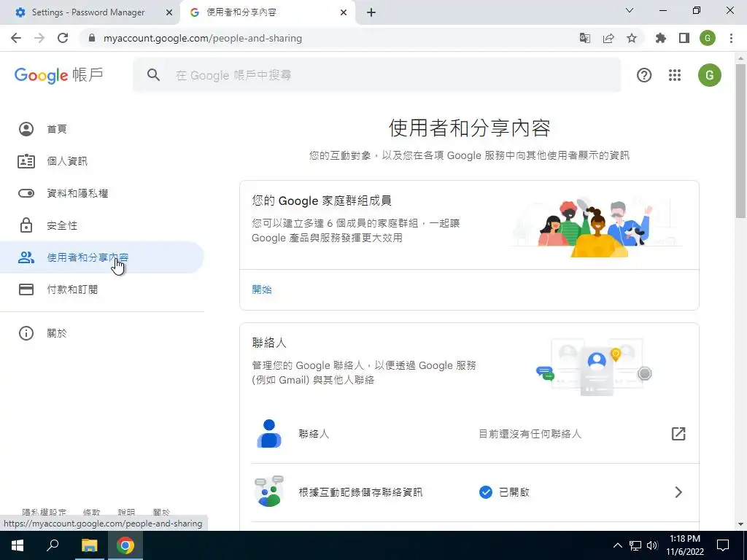Screen dimensions: 747x560
Task: Click the 首頁 home sidebar icon
Action: 26,129
